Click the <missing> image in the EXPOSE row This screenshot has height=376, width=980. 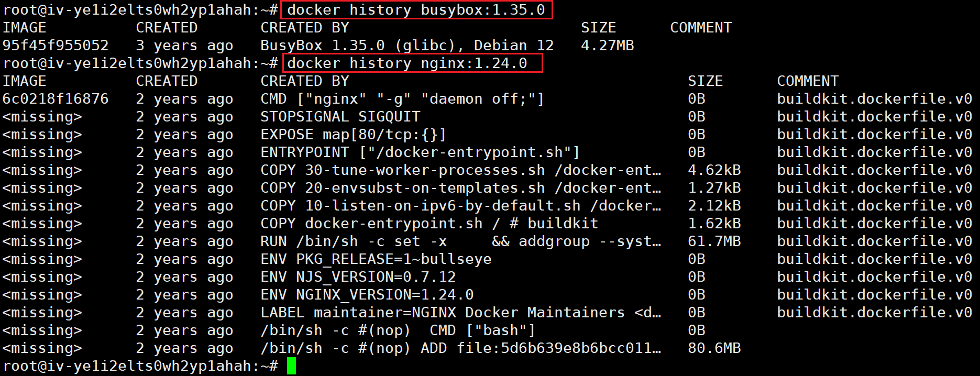point(42,135)
